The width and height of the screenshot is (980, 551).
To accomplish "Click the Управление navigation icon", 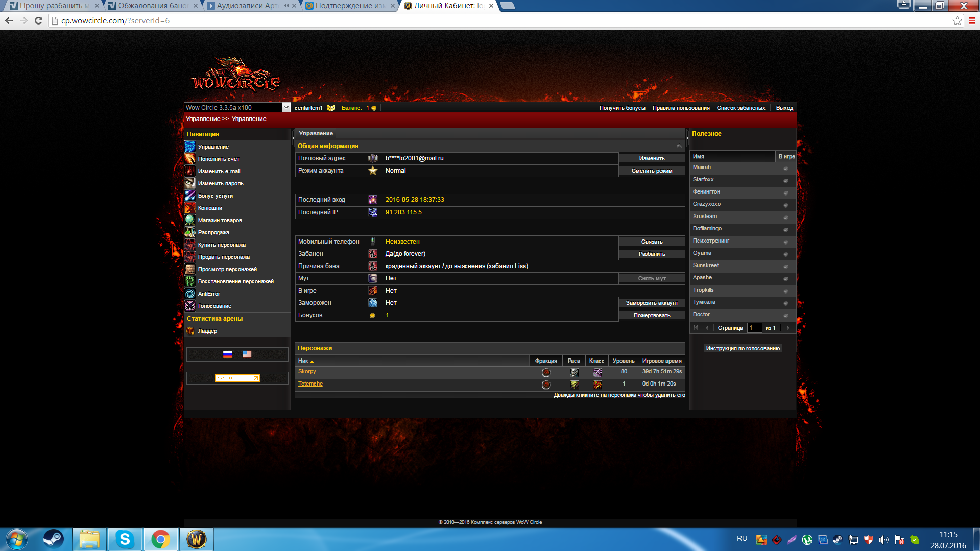I will 190,147.
